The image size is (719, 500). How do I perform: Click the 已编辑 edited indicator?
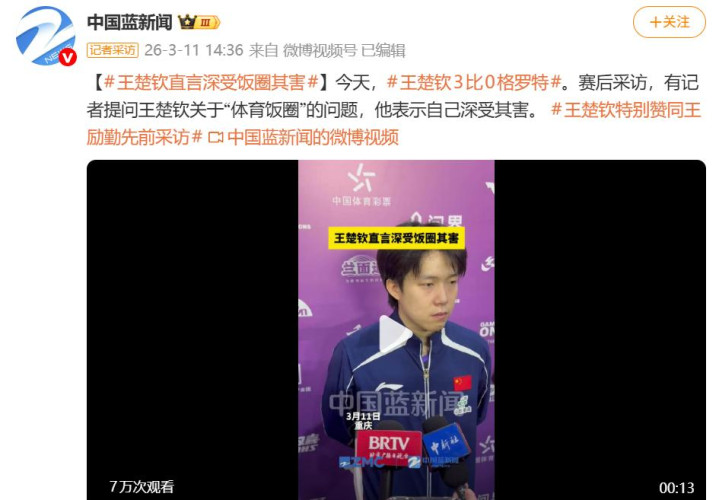tap(383, 50)
